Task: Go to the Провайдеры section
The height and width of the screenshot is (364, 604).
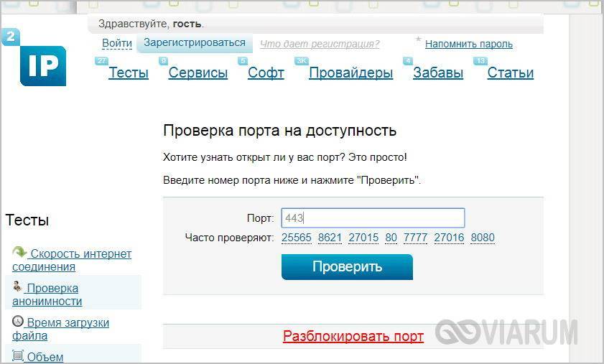Action: [350, 73]
